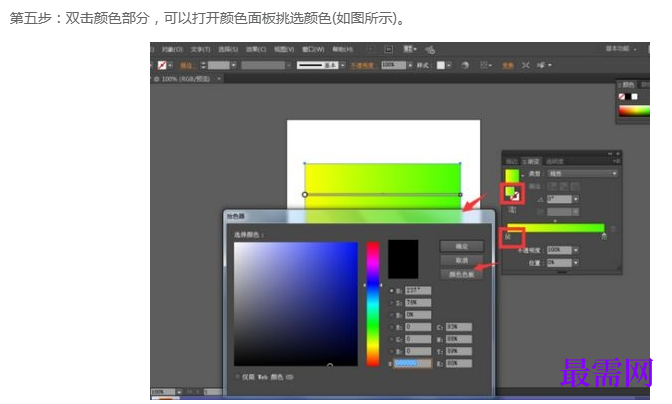Click the 确定 (OK) button
Screen dimensions: 672x404
pos(461,246)
